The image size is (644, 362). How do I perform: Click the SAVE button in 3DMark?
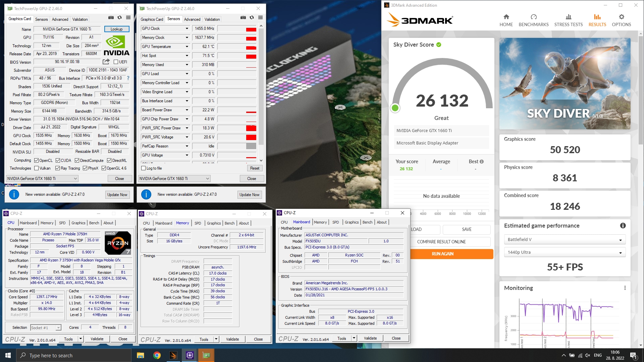tap(467, 229)
